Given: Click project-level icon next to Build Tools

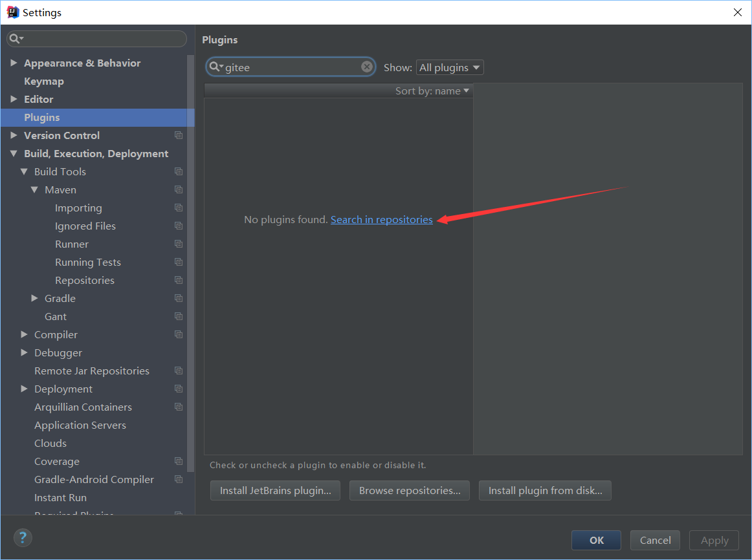Looking at the screenshot, I should click(179, 171).
